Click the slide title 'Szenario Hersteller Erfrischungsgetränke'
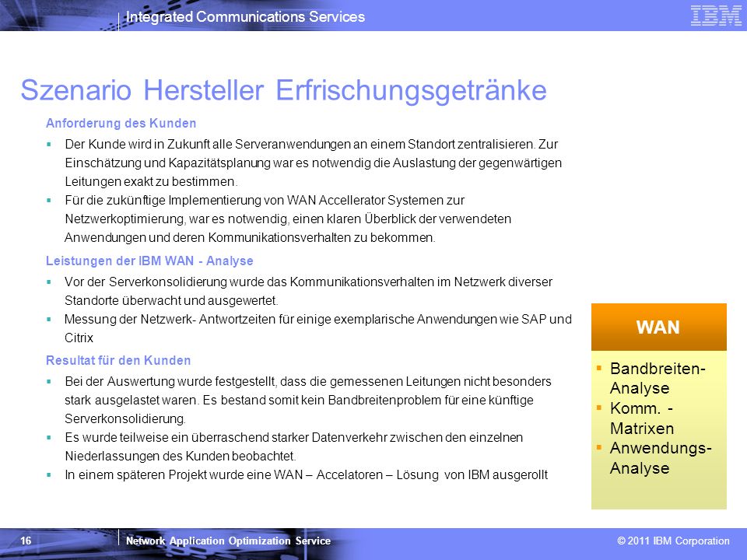Screen dimensions: 747x560 [x=283, y=90]
